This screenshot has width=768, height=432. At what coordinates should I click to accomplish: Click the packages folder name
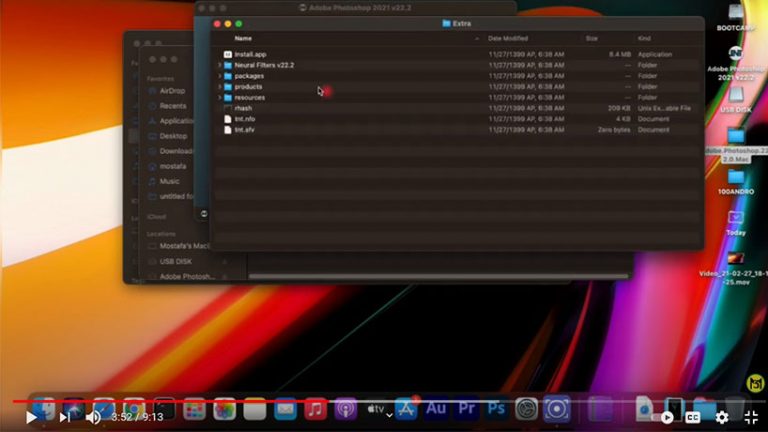249,76
